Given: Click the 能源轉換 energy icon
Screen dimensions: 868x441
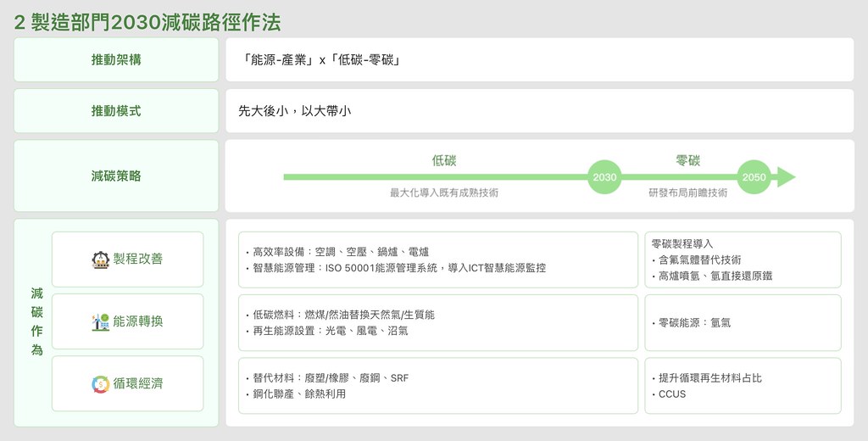Looking at the screenshot, I should [100, 321].
